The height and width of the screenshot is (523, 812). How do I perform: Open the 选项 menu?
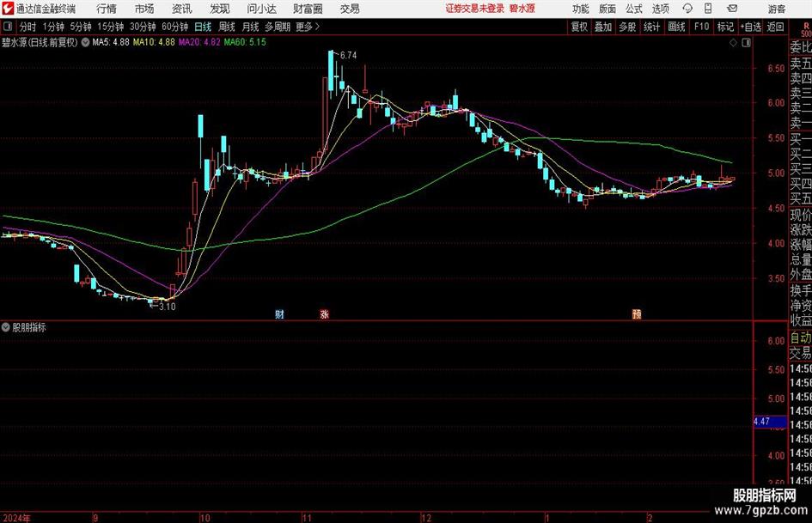coord(660,9)
